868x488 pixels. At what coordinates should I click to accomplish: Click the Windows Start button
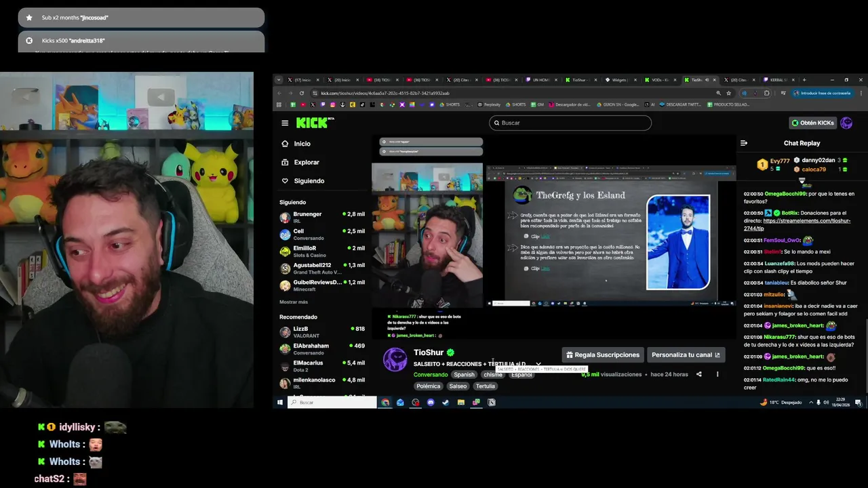[x=279, y=403]
